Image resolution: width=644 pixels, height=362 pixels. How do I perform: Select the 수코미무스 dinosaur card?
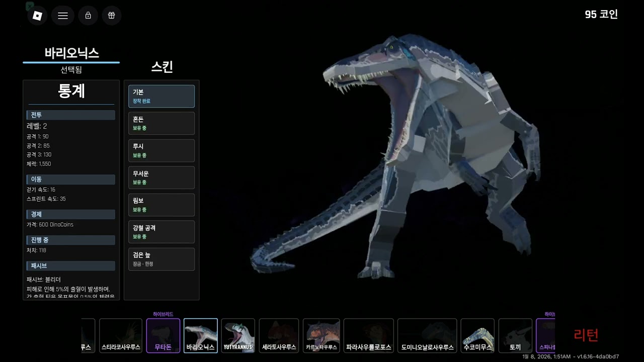pyautogui.click(x=477, y=335)
